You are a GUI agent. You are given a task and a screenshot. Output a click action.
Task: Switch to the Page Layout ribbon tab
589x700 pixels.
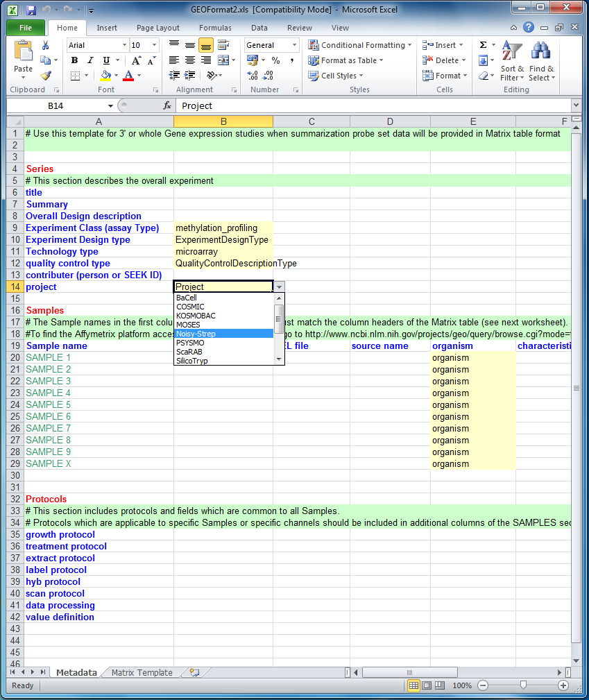(158, 28)
